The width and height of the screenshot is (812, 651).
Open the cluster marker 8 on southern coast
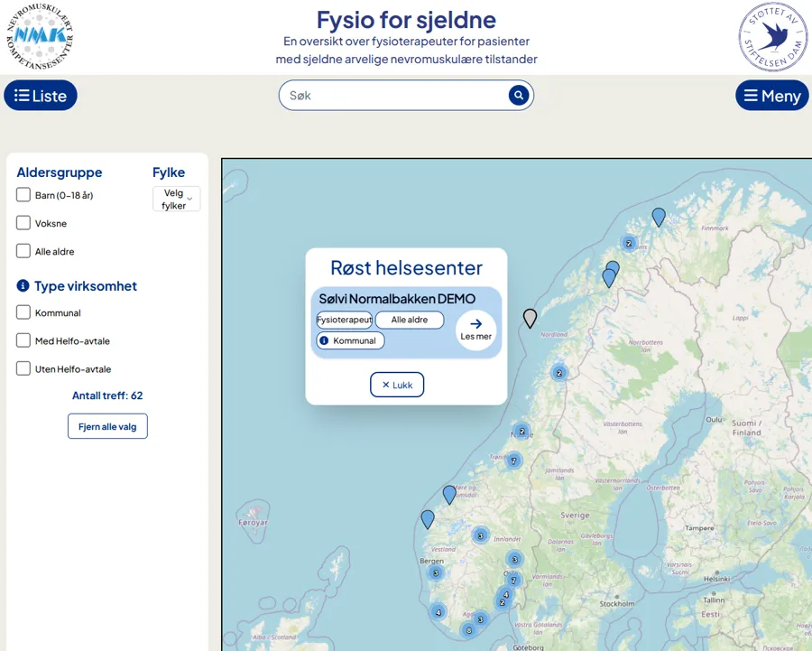[x=469, y=630]
